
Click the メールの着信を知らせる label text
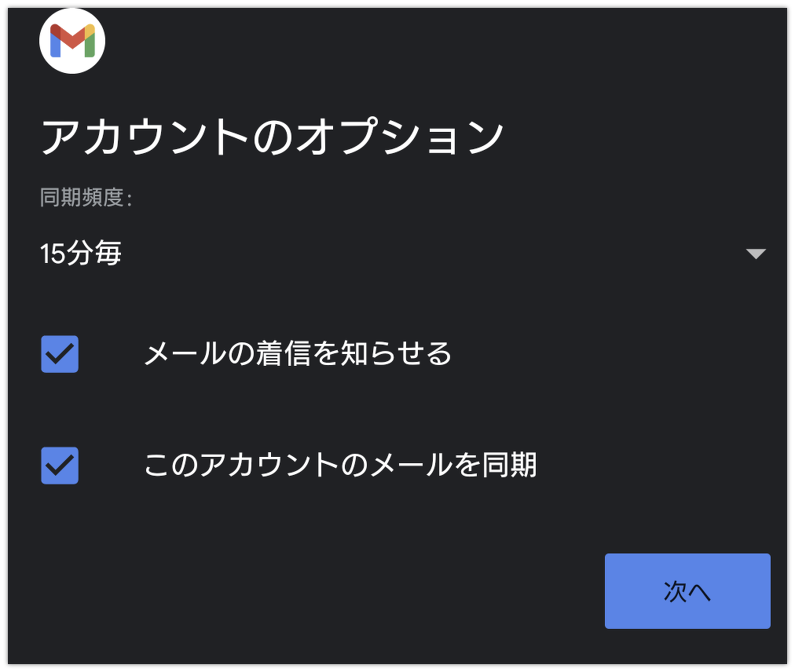(298, 354)
